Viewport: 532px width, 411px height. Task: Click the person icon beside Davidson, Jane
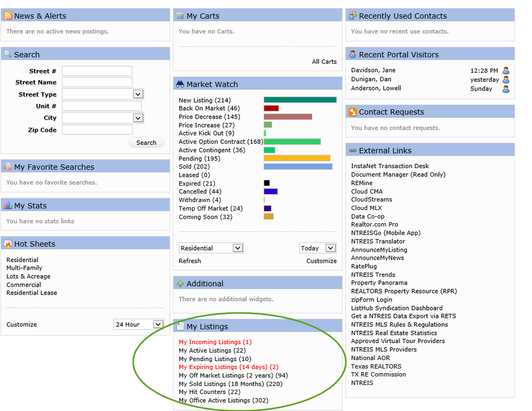(x=506, y=70)
